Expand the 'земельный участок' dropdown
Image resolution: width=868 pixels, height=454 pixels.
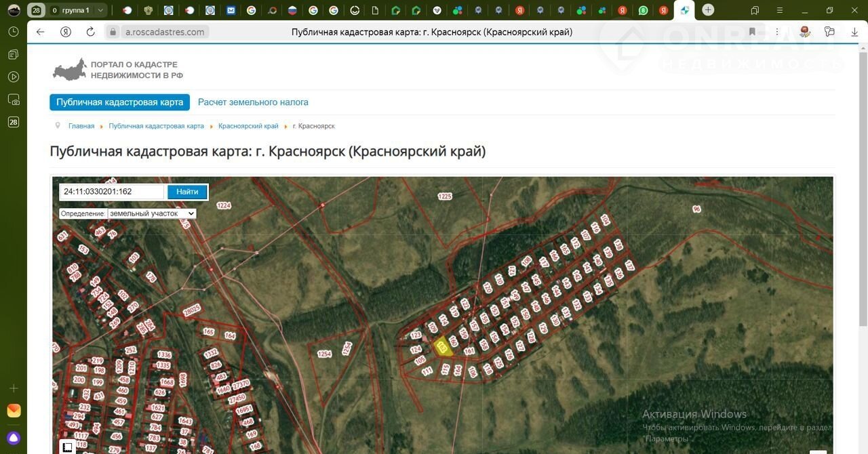(x=152, y=213)
